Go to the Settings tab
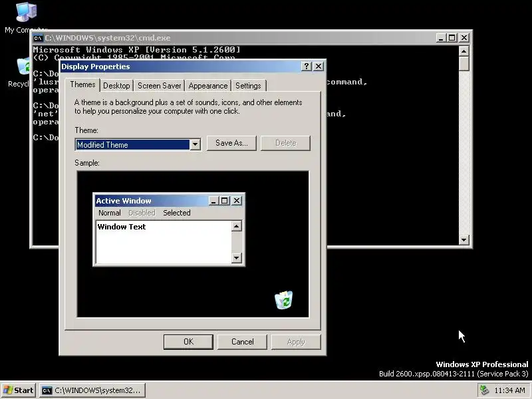Image resolution: width=532 pixels, height=399 pixels. tap(248, 86)
